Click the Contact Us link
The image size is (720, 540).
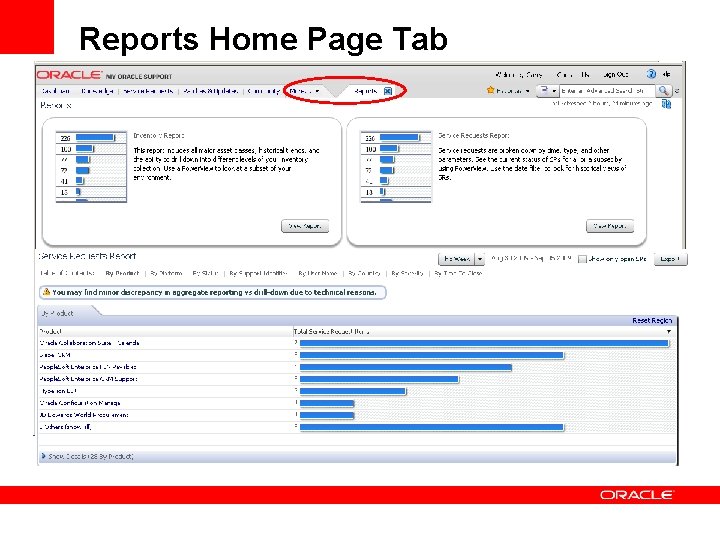573,74
